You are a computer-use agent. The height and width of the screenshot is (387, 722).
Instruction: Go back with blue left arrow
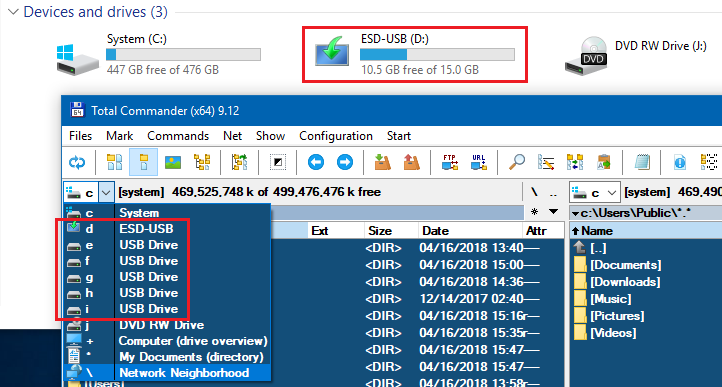tap(316, 162)
